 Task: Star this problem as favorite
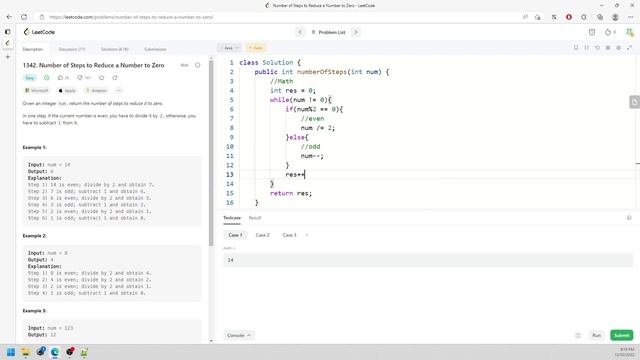102,78
